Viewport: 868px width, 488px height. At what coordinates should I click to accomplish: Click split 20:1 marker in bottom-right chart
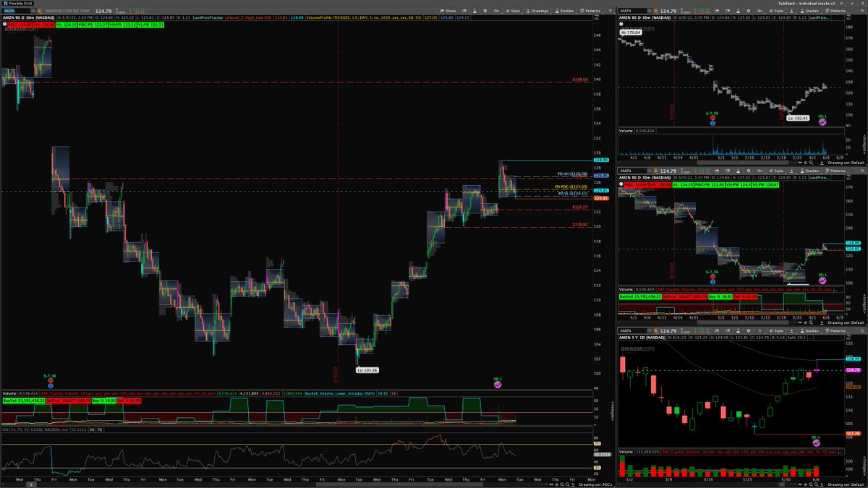pos(815,442)
